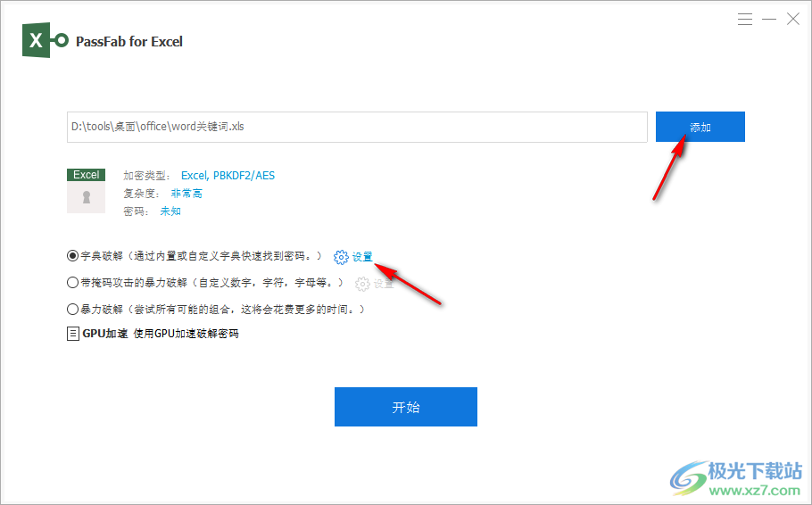
Task: Click the 使用GPU加速破解密码 description text
Action: coord(186,334)
